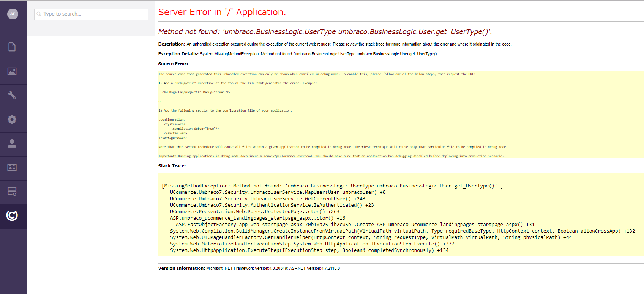
Task: Click the compilation debug="true" config line
Action: click(x=195, y=129)
